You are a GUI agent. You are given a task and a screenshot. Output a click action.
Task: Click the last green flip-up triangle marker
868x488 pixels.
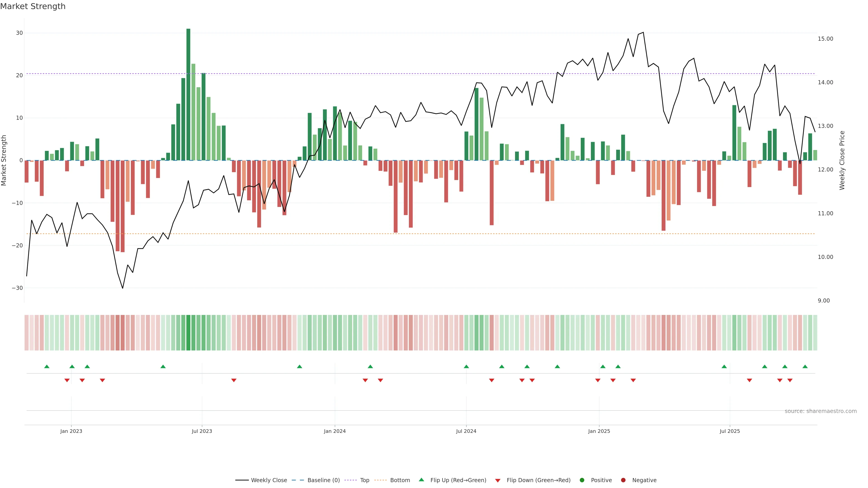click(x=805, y=366)
